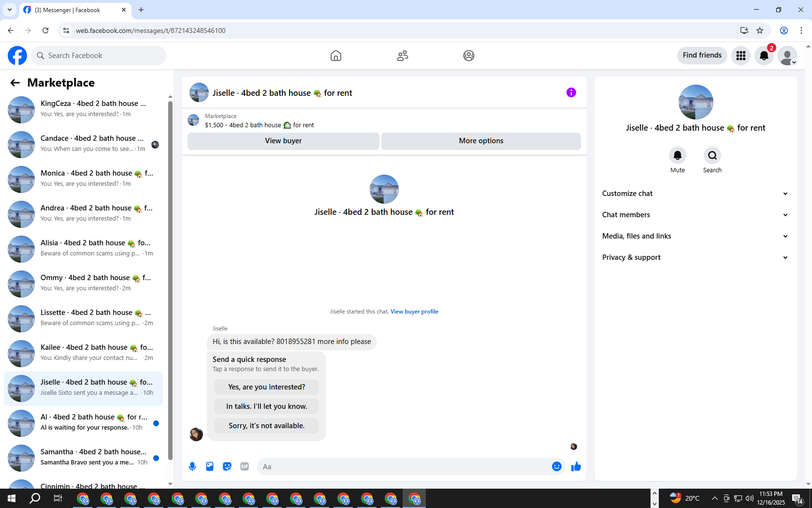Send quick reply 'Sorry, it's not available.'
Screen dimensions: 812x508
point(266,426)
